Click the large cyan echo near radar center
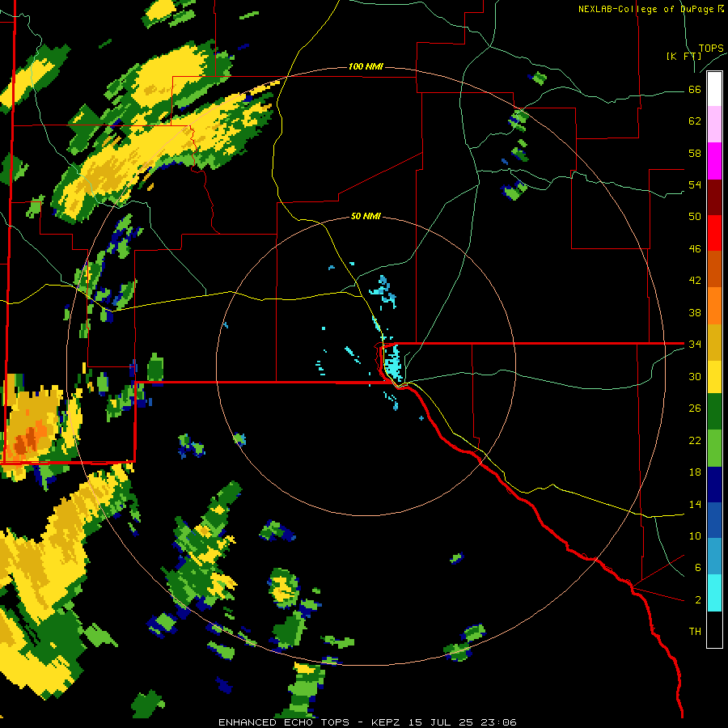The width and height of the screenshot is (728, 728). coord(393,363)
